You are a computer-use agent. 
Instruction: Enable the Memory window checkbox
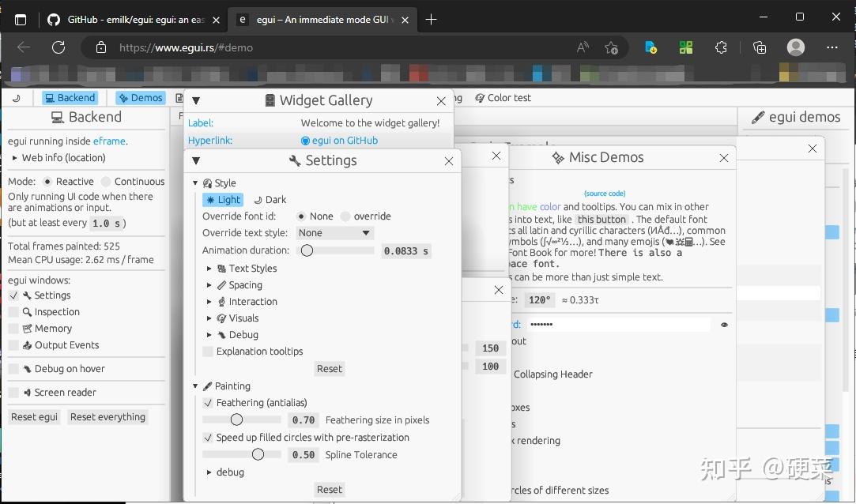[x=13, y=329]
